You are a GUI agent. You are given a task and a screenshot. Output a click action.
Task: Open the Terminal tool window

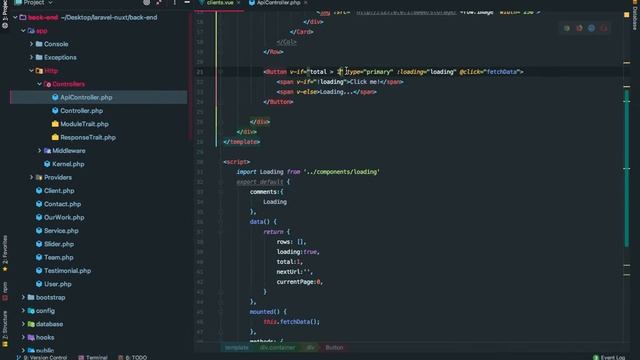pyautogui.click(x=93, y=357)
